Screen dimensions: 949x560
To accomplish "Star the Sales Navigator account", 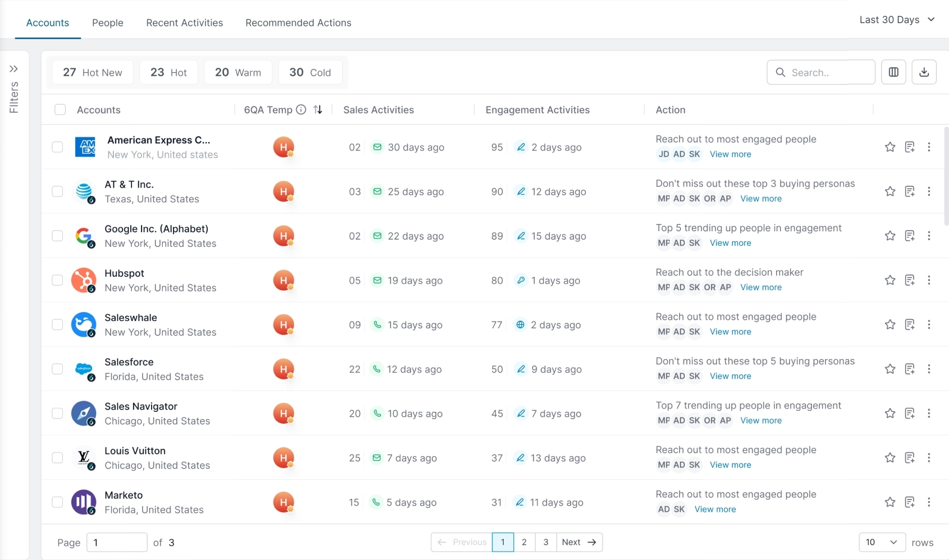I will tap(890, 413).
